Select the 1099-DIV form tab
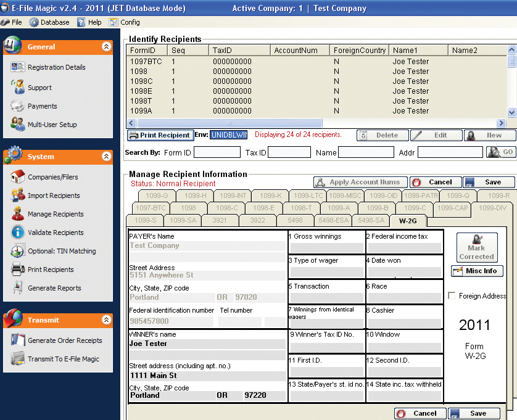517x420 pixels. (492, 208)
